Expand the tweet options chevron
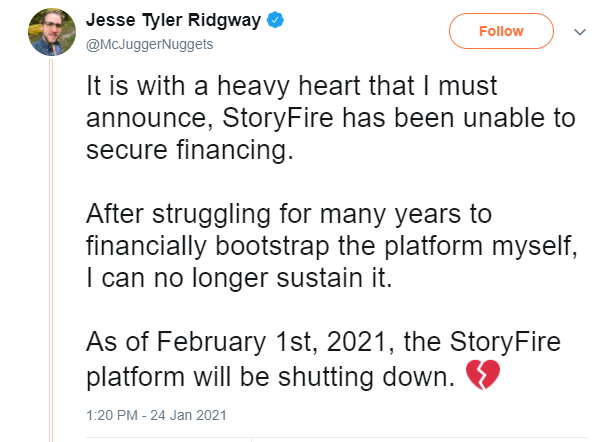 click(x=577, y=32)
